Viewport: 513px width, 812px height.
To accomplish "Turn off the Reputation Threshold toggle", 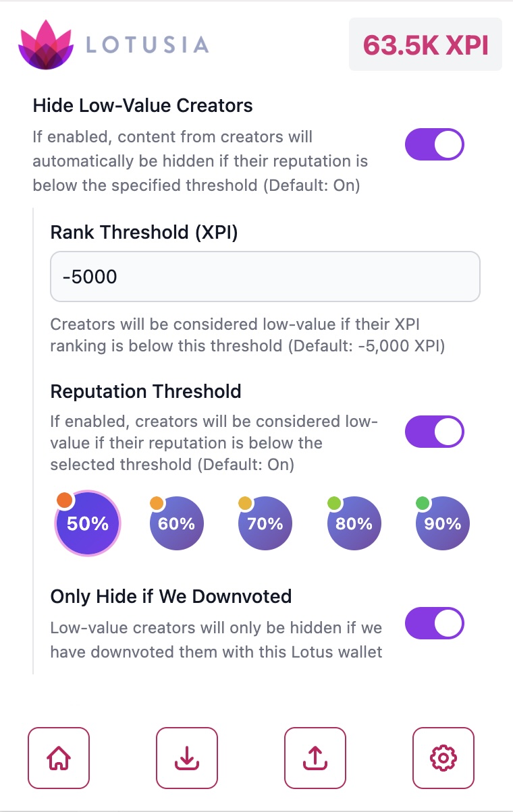I will pos(434,431).
